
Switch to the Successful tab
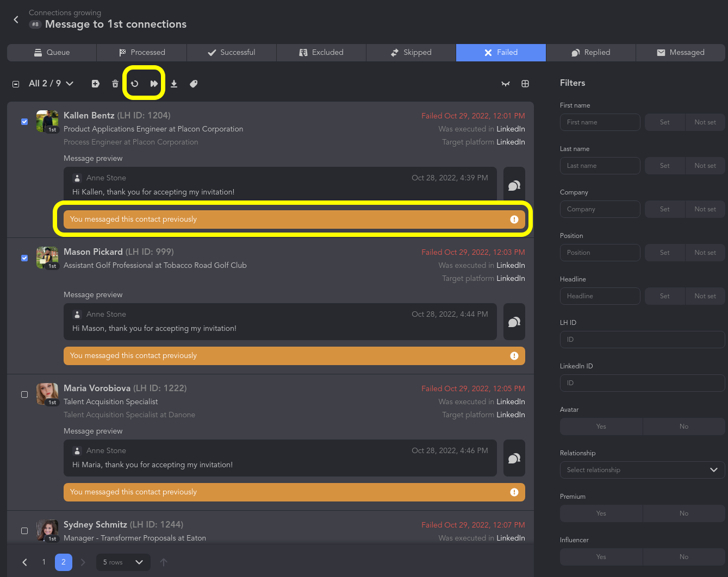[232, 53]
